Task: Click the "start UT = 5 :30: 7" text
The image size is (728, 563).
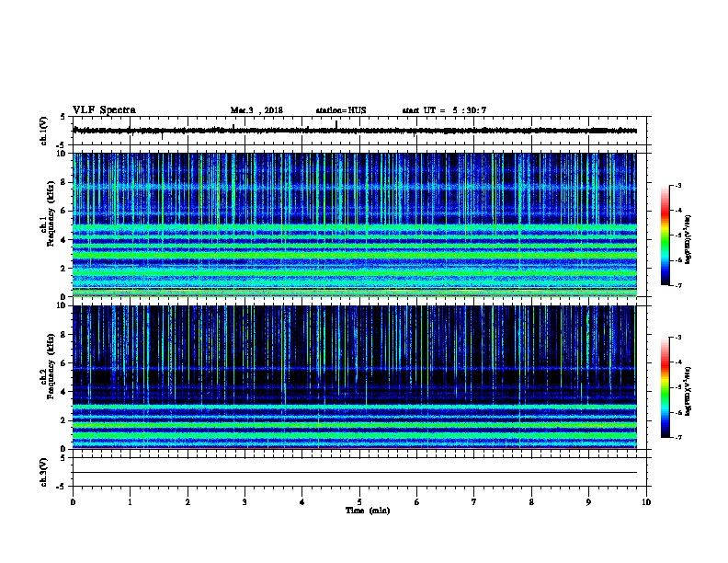Action: (444, 110)
